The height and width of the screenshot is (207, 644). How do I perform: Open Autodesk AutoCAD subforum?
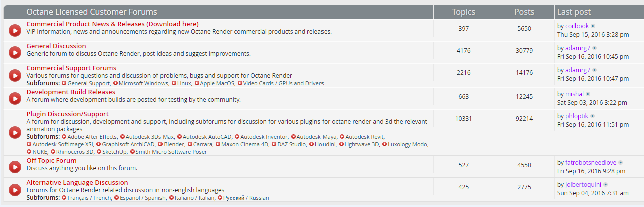(207, 137)
